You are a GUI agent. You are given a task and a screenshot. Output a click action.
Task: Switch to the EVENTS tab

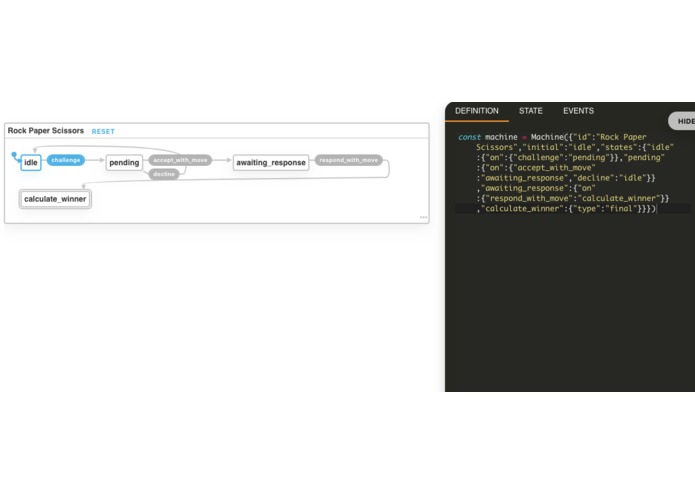578,111
